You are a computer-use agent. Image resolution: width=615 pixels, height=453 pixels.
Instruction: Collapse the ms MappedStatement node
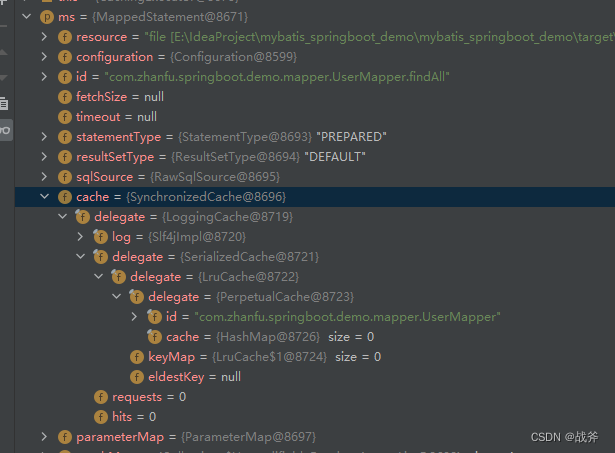coord(27,17)
